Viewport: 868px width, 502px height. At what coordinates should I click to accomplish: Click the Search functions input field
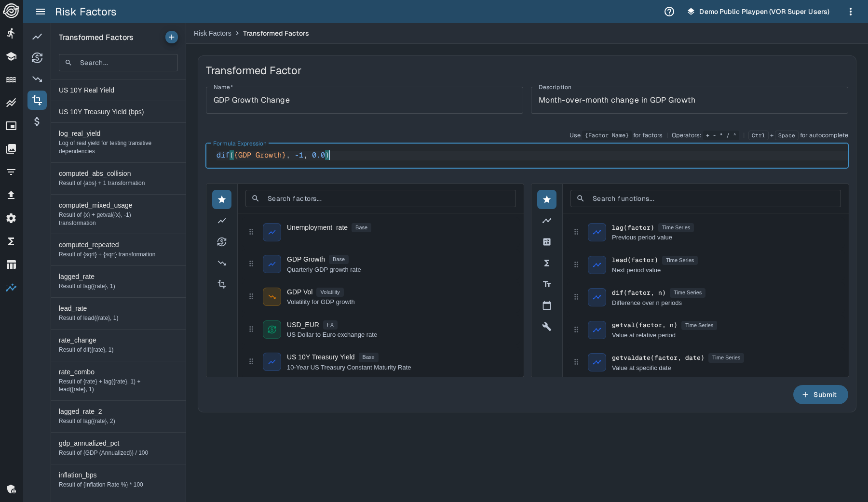[x=713, y=198]
